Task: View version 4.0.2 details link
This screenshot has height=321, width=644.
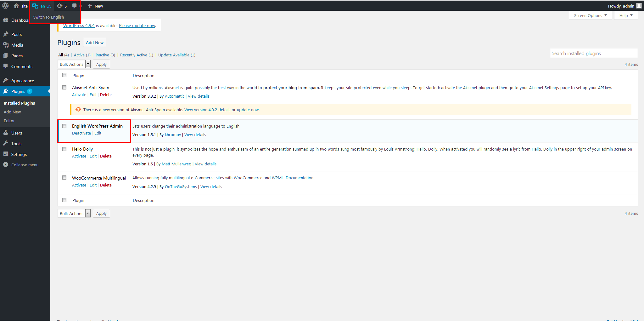Action: (x=207, y=110)
